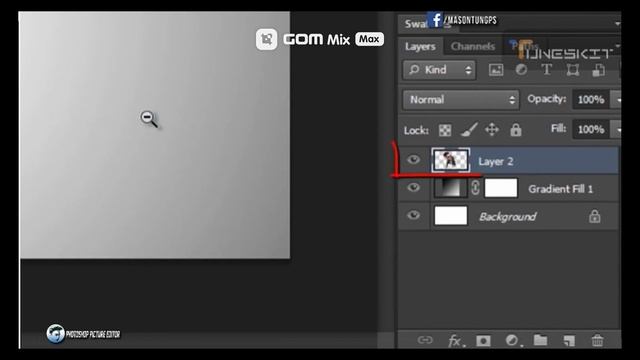Filter for shape layers icon
Image resolution: width=640 pixels, height=360 pixels.
pyautogui.click(x=573, y=70)
